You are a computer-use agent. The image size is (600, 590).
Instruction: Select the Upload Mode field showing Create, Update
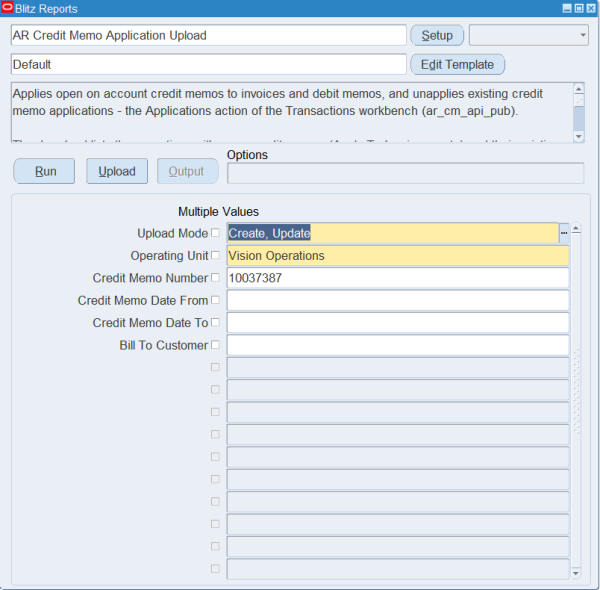click(x=393, y=233)
